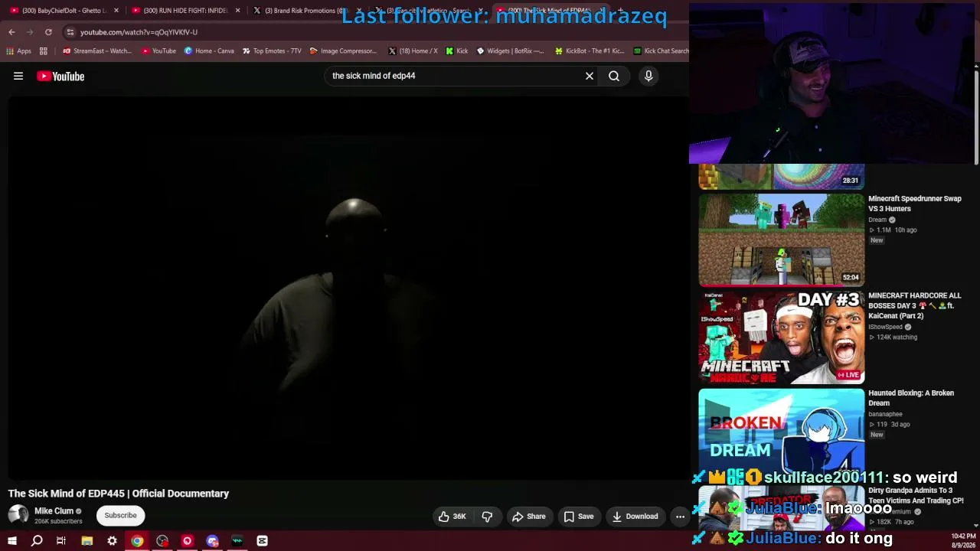Open the waveform app on taskbar
This screenshot has width=980, height=551.
pyautogui.click(x=237, y=541)
